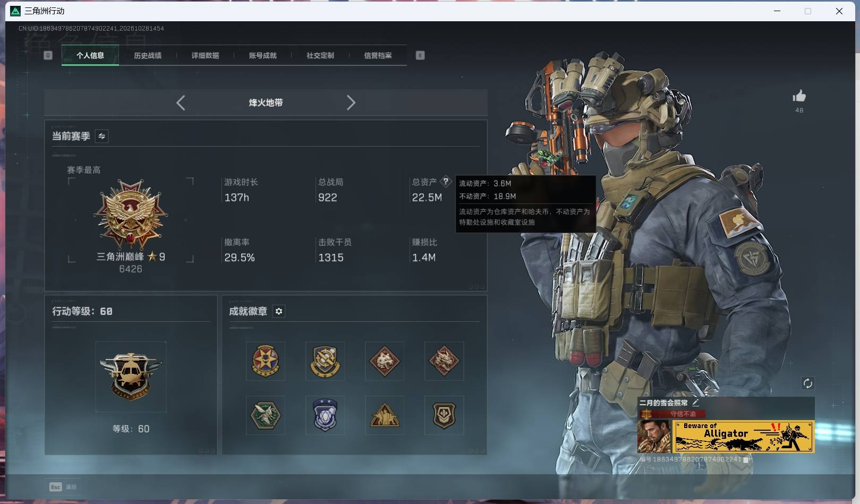860x504 pixels.
Task: Open the 成就徽章 settings gear
Action: pos(279,311)
